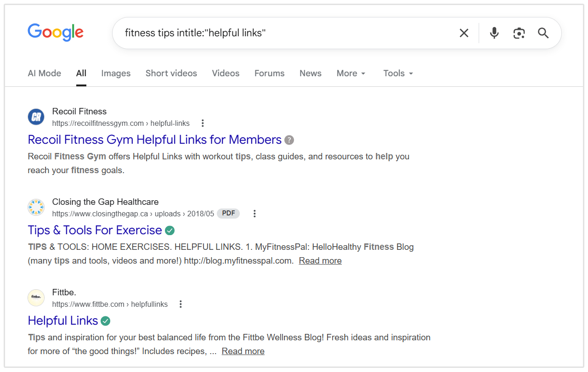Start voice search with the microphone icon
The image size is (588, 372).
click(x=494, y=33)
